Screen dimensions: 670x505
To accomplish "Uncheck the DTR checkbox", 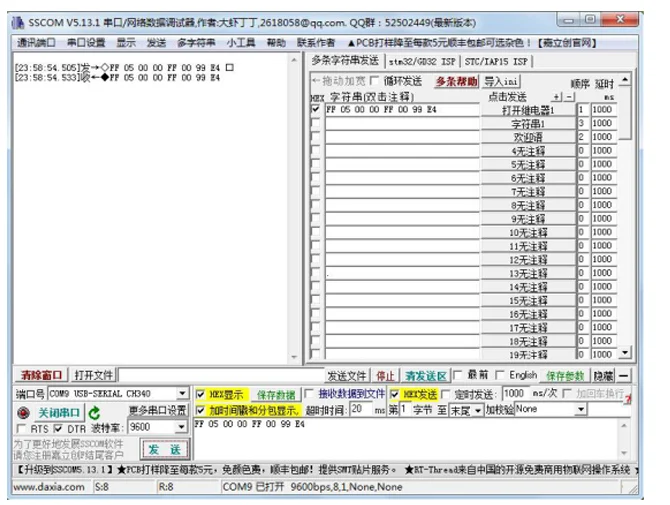I will [x=58, y=428].
